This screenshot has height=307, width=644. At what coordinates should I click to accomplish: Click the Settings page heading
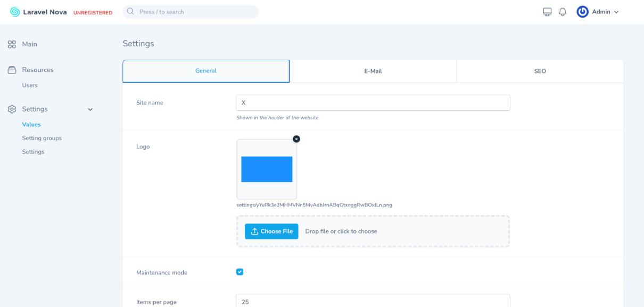pyautogui.click(x=138, y=44)
